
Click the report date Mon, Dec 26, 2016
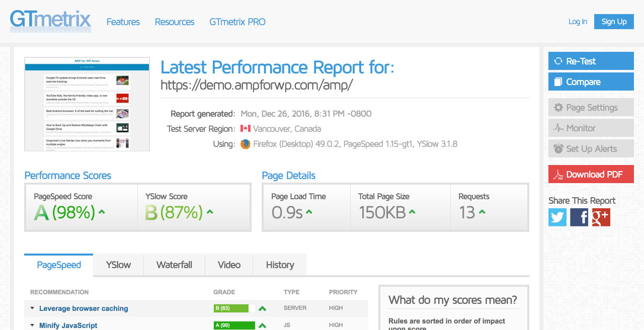tap(306, 114)
